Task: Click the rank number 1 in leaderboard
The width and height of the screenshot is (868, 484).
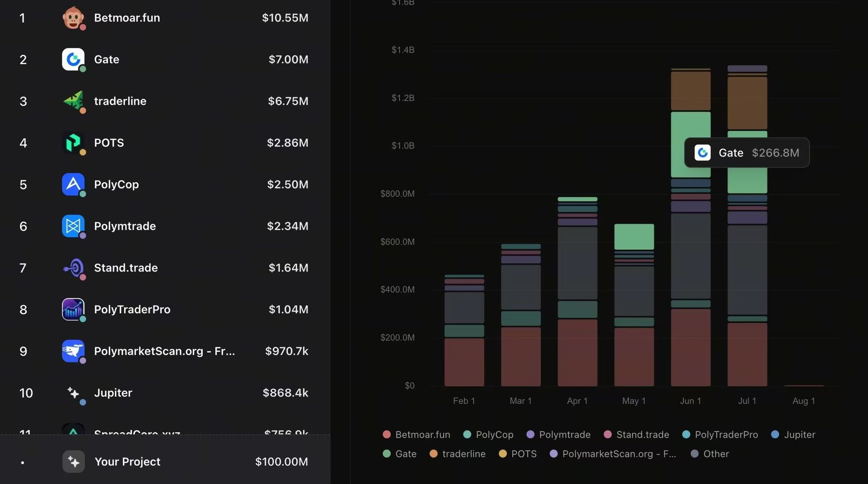Action: pos(22,18)
